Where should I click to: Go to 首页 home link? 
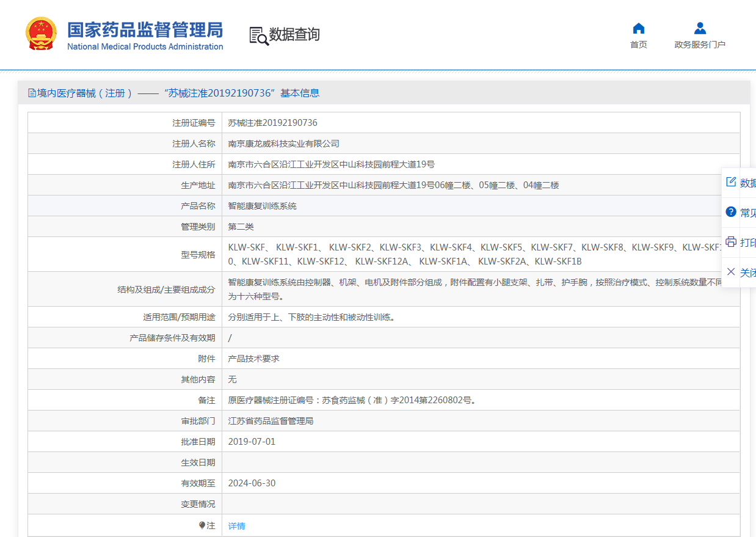point(639,45)
